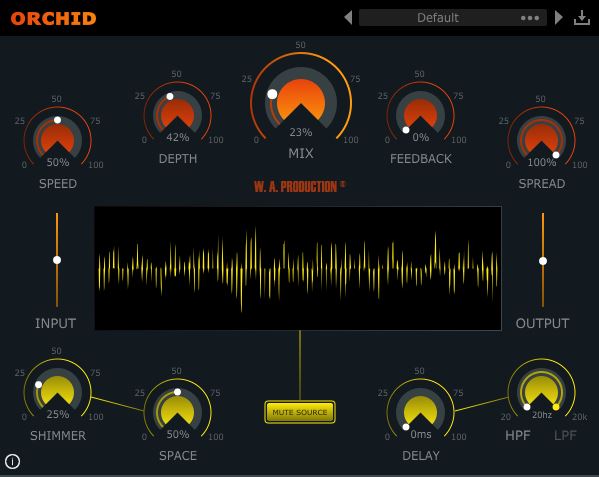Open the info icon in the corner
The width and height of the screenshot is (599, 477).
(x=13, y=461)
